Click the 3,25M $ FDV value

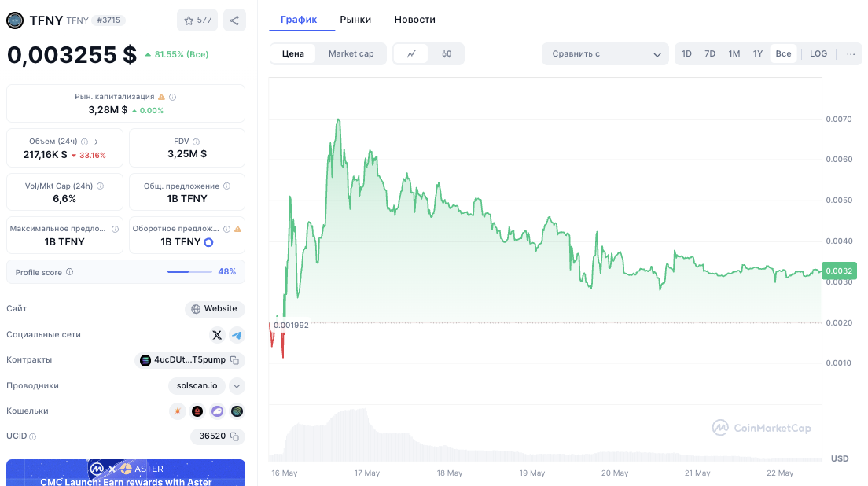pos(187,154)
